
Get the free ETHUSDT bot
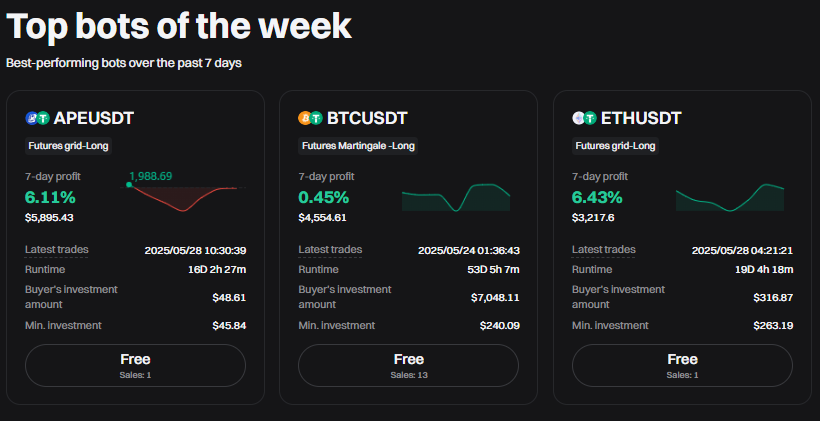[682, 365]
